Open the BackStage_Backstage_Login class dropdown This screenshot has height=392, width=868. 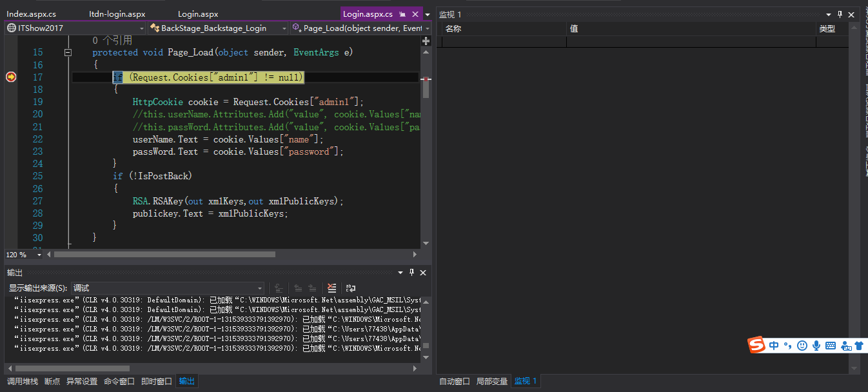(217, 28)
